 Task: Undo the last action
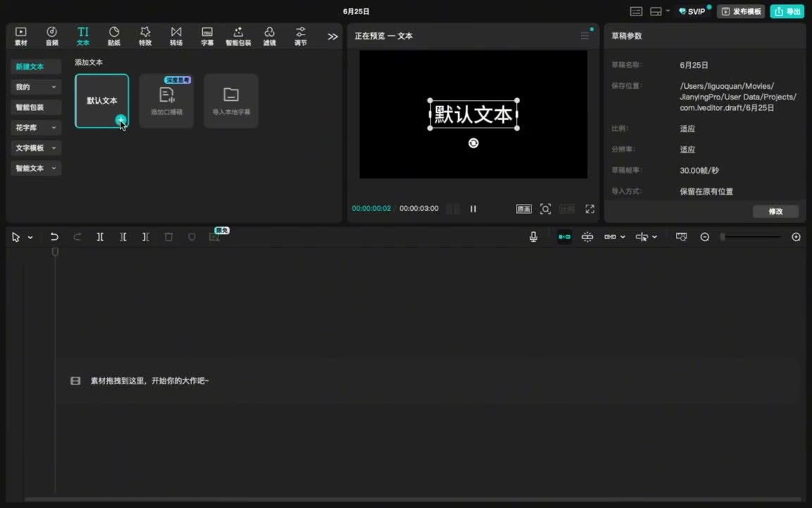[x=54, y=237]
